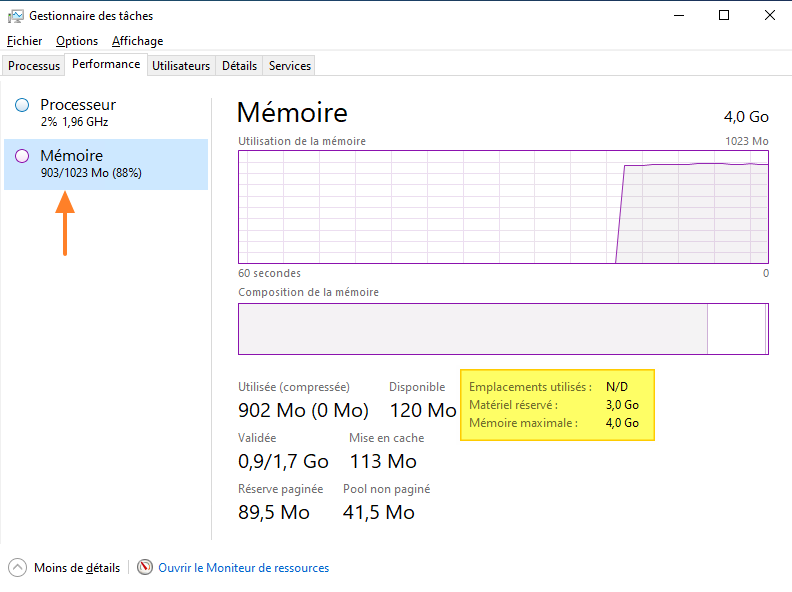The width and height of the screenshot is (792, 592).
Task: Click the Resource Monitor gauge icon
Action: click(x=145, y=567)
